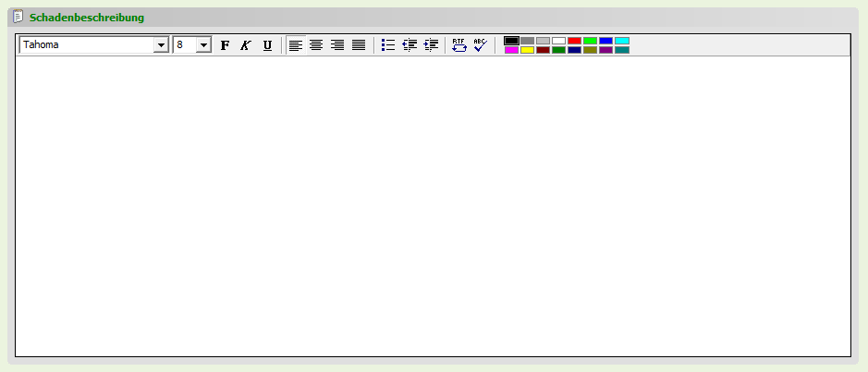Select the dark green color swatch
The width and height of the screenshot is (868, 372).
pos(558,50)
